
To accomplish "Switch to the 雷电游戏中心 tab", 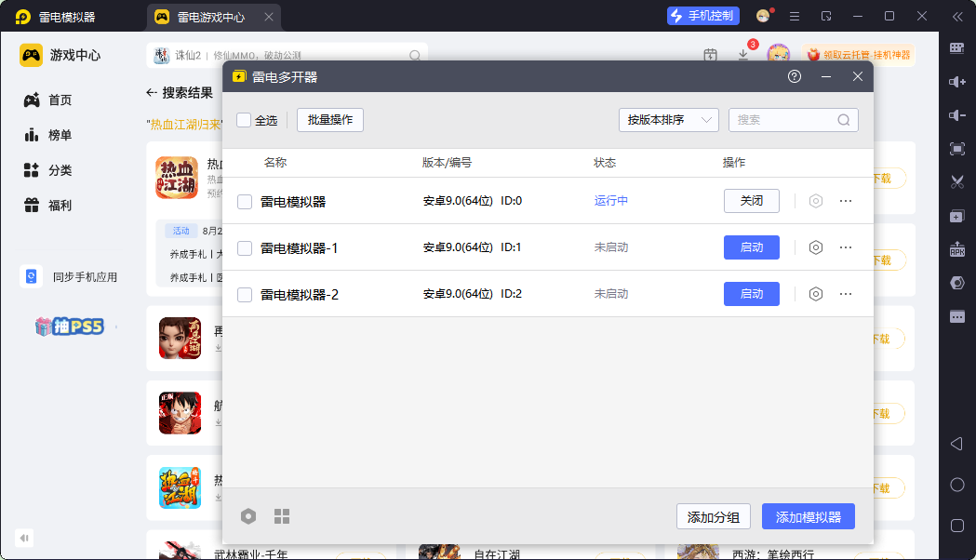I will [x=210, y=17].
